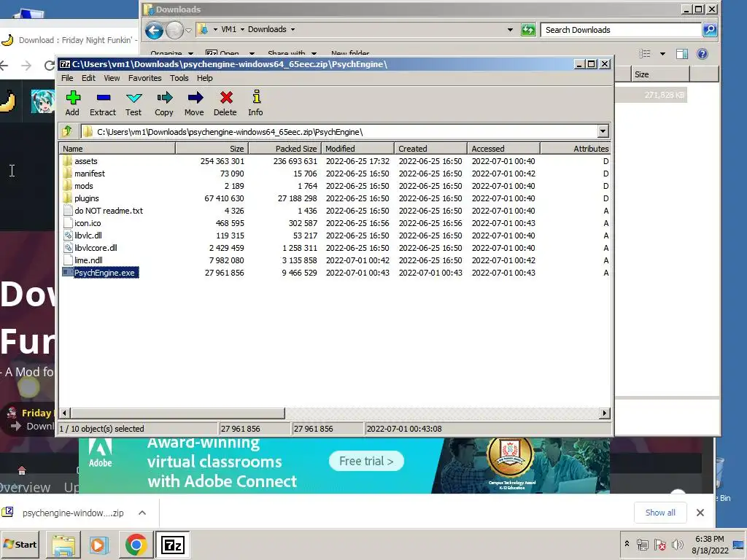Open the View menu
The width and height of the screenshot is (747, 560).
pyautogui.click(x=112, y=78)
